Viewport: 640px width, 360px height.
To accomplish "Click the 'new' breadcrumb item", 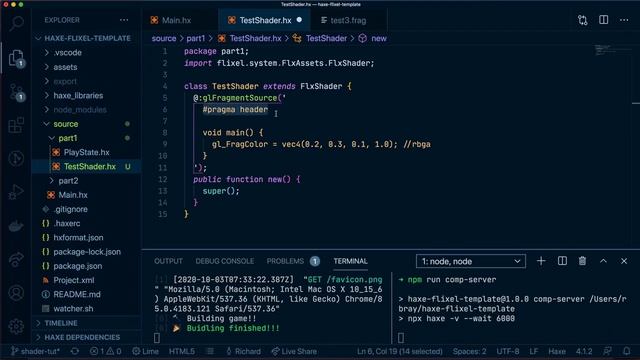I will tap(373, 38).
